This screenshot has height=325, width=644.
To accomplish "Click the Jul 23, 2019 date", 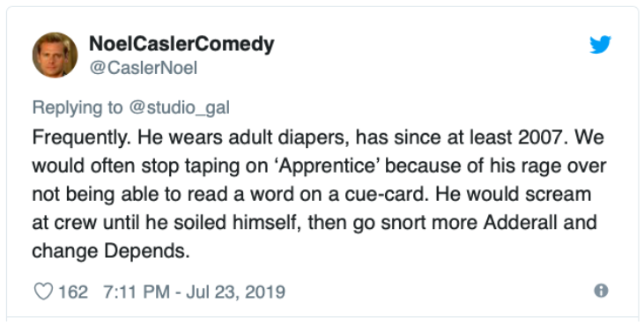I will 236,292.
